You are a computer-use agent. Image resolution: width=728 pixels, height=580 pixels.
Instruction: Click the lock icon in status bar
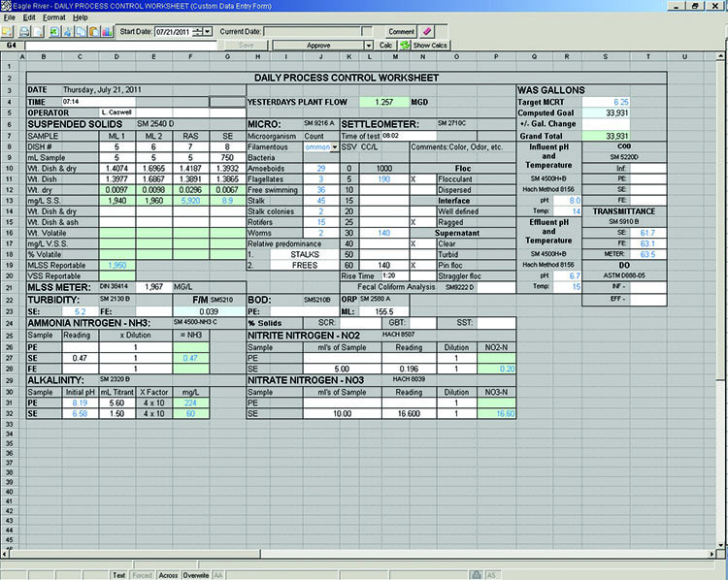coord(477,574)
